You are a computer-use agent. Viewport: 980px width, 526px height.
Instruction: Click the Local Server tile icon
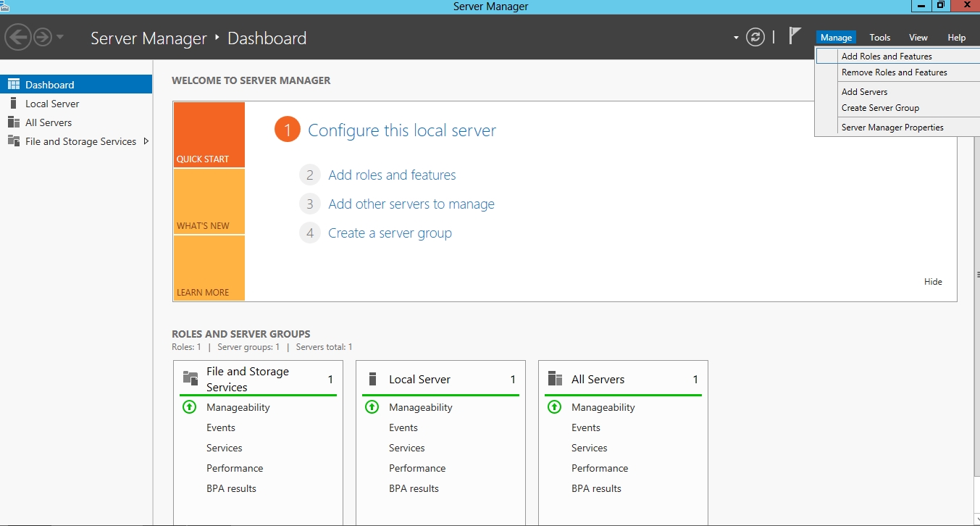373,379
